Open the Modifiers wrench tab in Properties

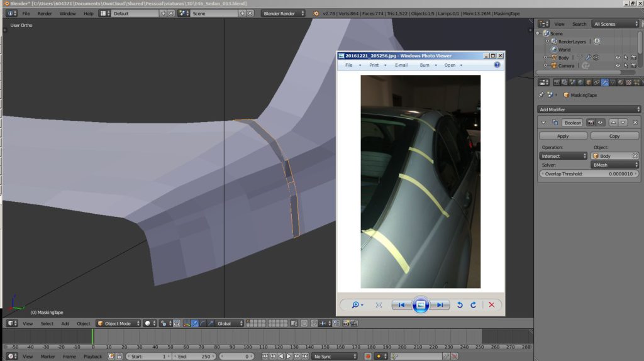[604, 82]
